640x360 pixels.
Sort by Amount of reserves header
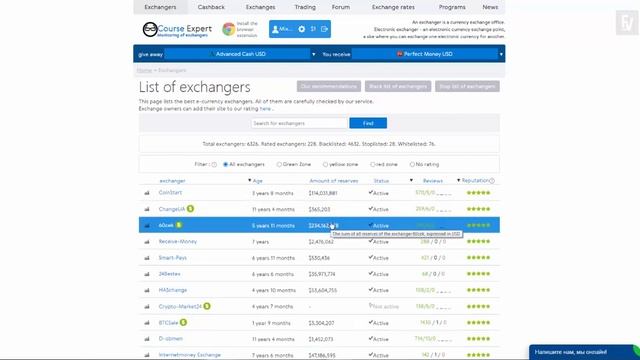point(333,180)
